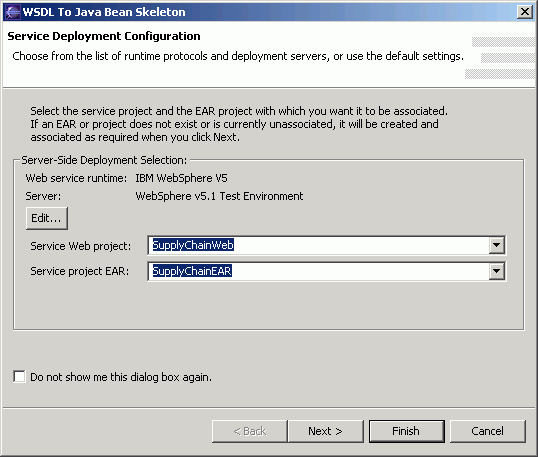Click the WSDL To Java Bean Skeleton title bar
This screenshot has width=538, height=457.
click(x=268, y=12)
